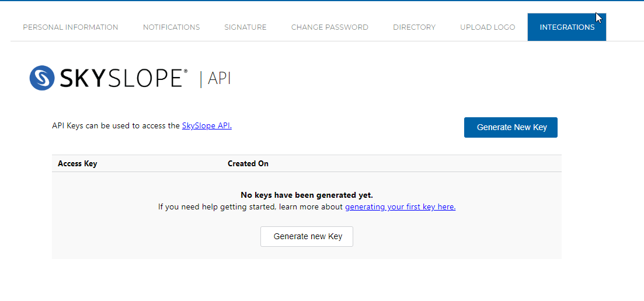
Task: Select the Directory tab
Action: (414, 27)
